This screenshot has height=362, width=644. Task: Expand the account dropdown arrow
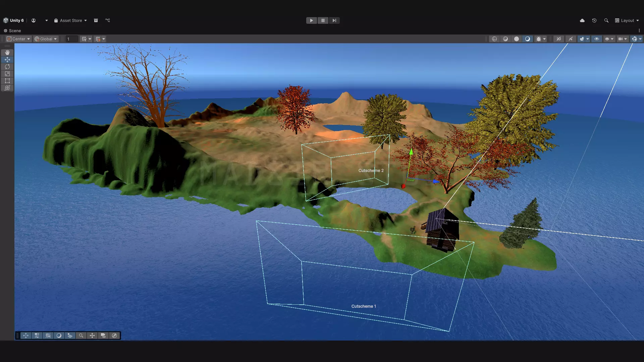47,20
